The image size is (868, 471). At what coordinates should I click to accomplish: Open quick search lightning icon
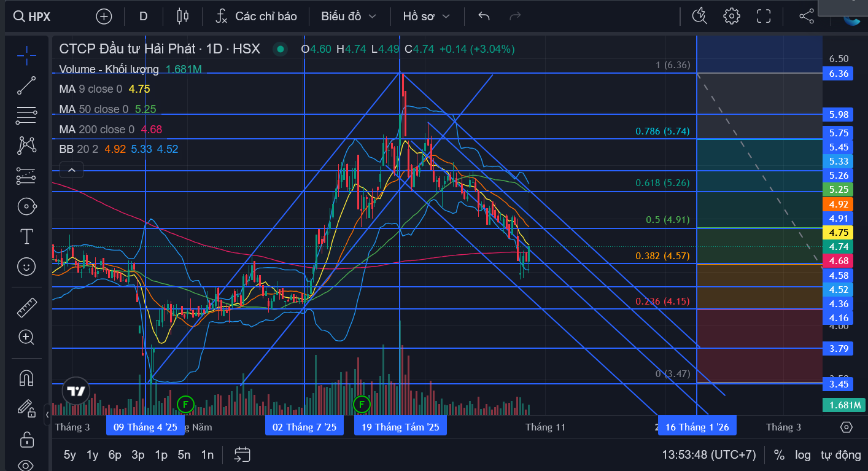coord(699,17)
